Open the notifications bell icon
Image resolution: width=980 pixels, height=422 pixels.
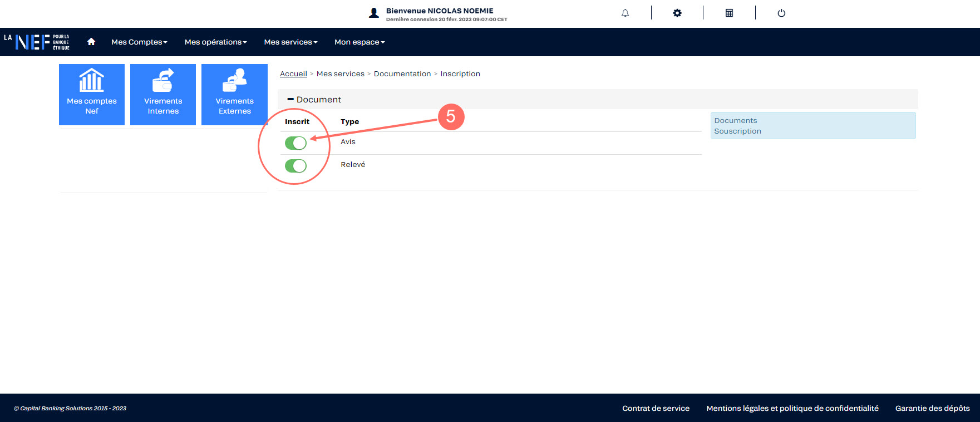pos(625,13)
